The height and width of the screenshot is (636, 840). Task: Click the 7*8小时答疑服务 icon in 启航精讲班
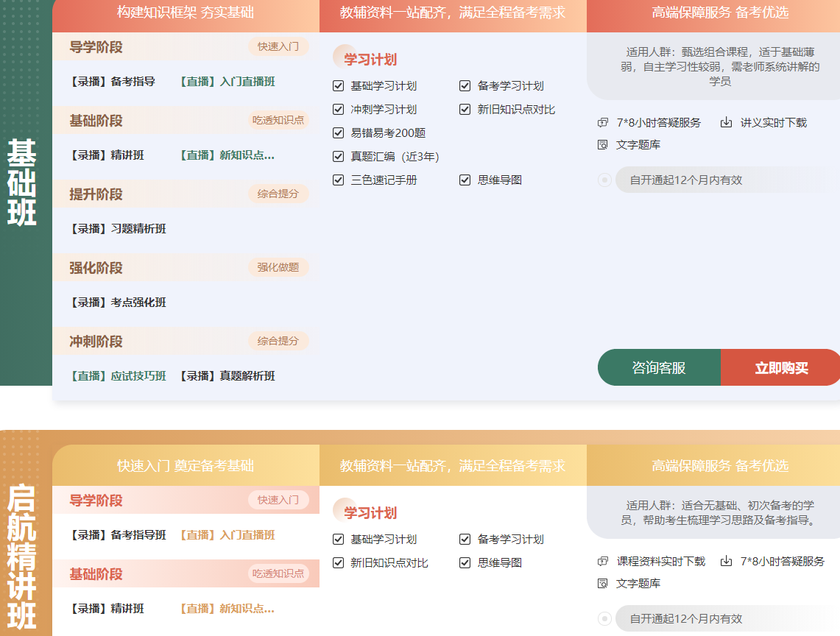pyautogui.click(x=726, y=561)
